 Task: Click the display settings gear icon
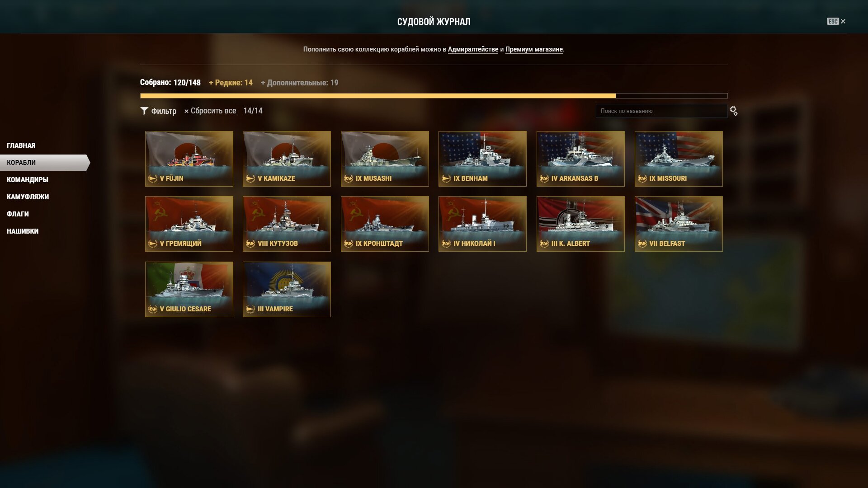click(734, 111)
